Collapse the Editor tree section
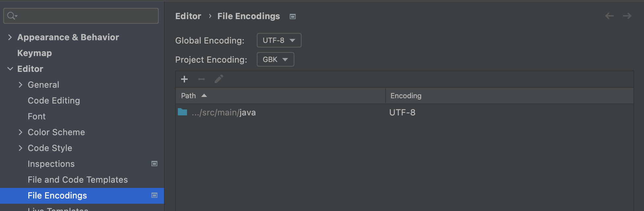 point(10,69)
